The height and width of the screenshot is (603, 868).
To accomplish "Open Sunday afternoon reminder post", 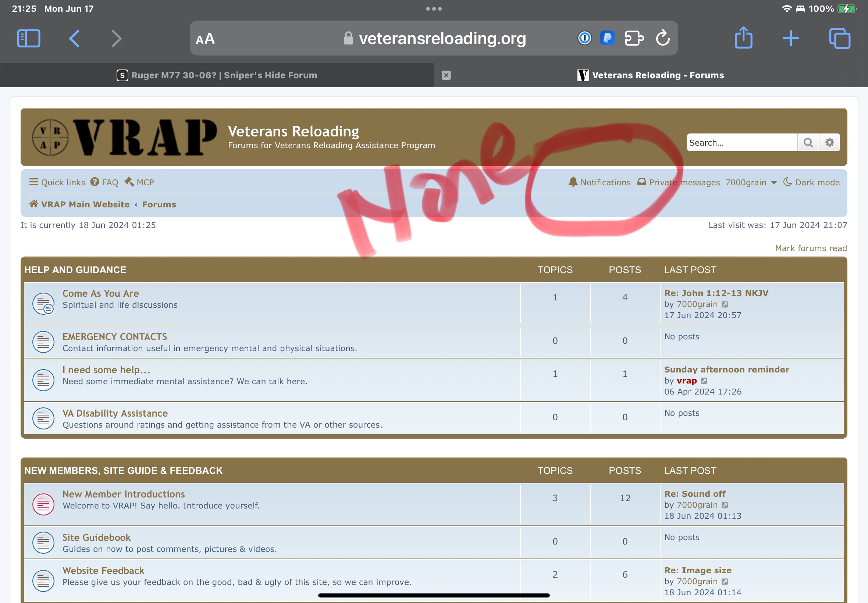I will (x=726, y=370).
